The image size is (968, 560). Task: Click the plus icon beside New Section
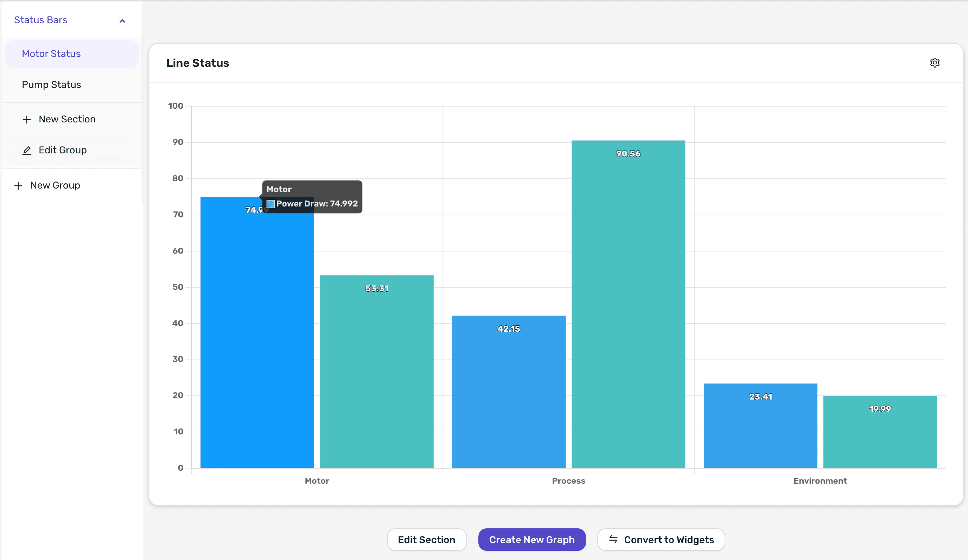[x=26, y=120]
